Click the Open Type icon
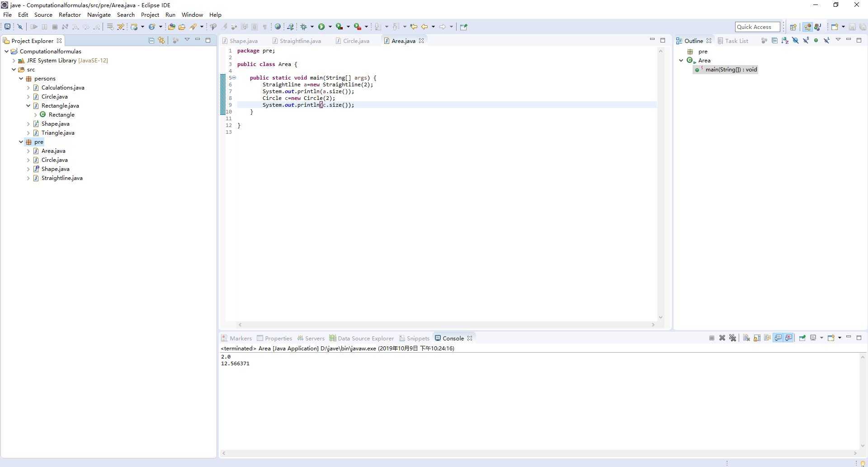868x467 pixels. pos(171,27)
